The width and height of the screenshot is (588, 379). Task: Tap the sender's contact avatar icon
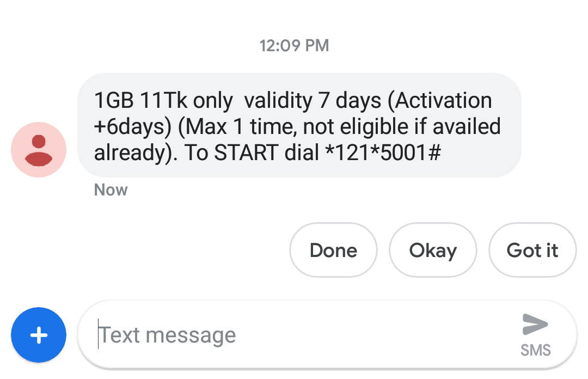point(39,149)
